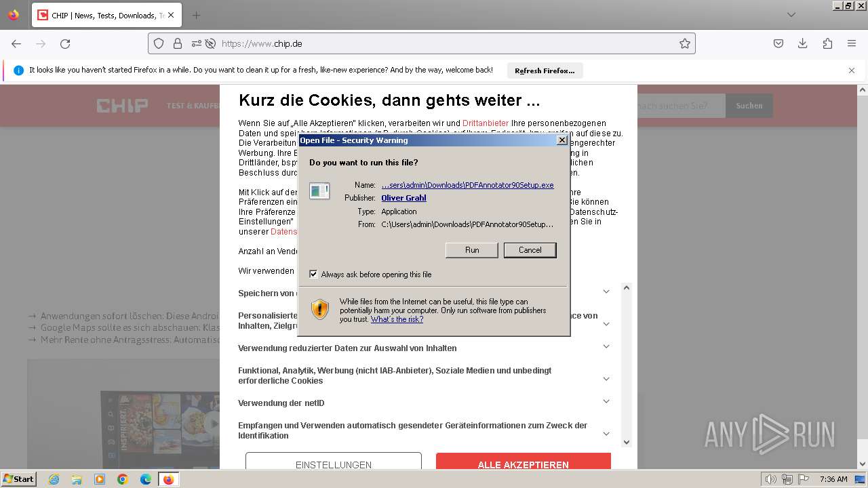This screenshot has height=488, width=868.
Task: Dismiss the Firefox refresh notification bar
Action: [852, 70]
